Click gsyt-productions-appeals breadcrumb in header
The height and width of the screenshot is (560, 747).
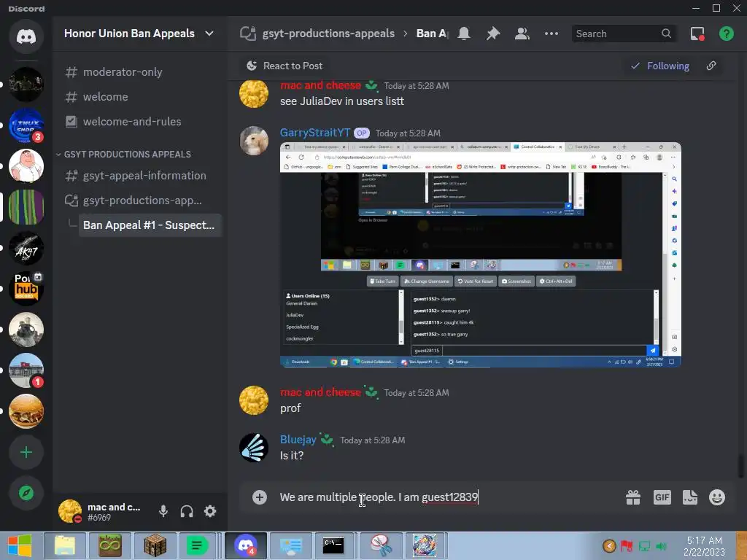click(328, 34)
